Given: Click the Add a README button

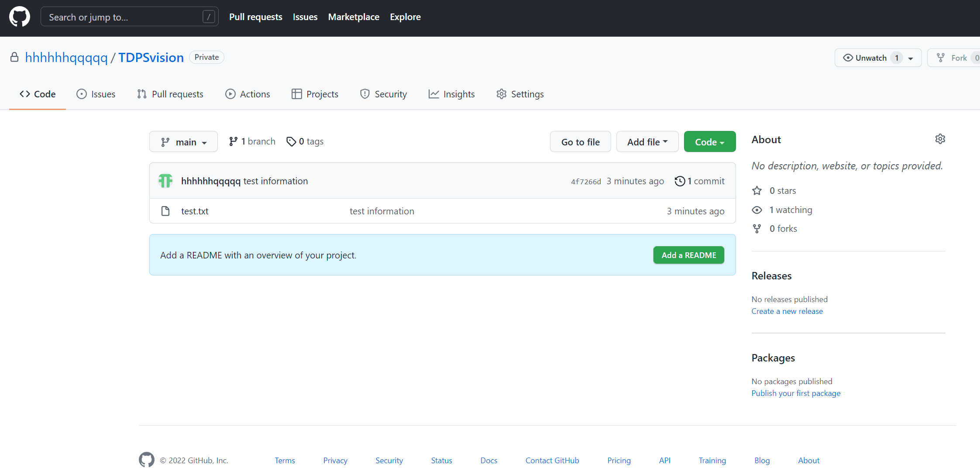Looking at the screenshot, I should pyautogui.click(x=689, y=255).
